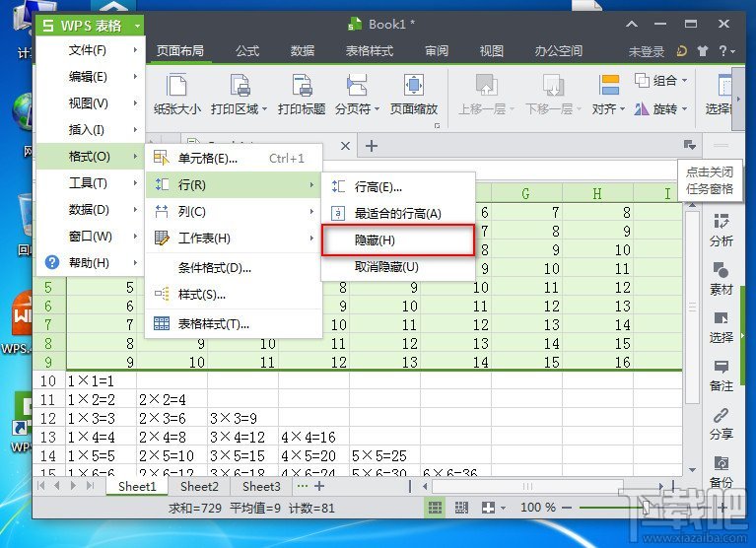756x548 pixels.
Task: Open the tab list dropdown at right
Action: point(689,145)
